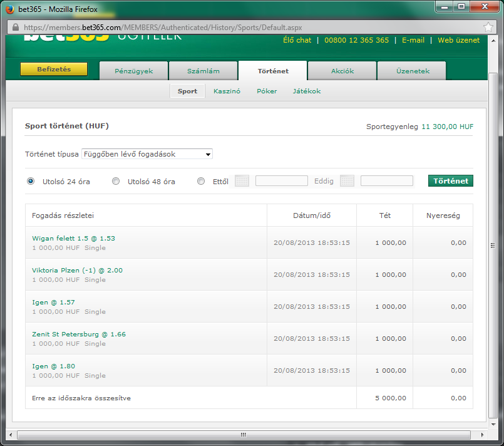This screenshot has width=504, height=446.
Task: Click the horizontal scrollbar right arrow
Action: click(x=483, y=435)
